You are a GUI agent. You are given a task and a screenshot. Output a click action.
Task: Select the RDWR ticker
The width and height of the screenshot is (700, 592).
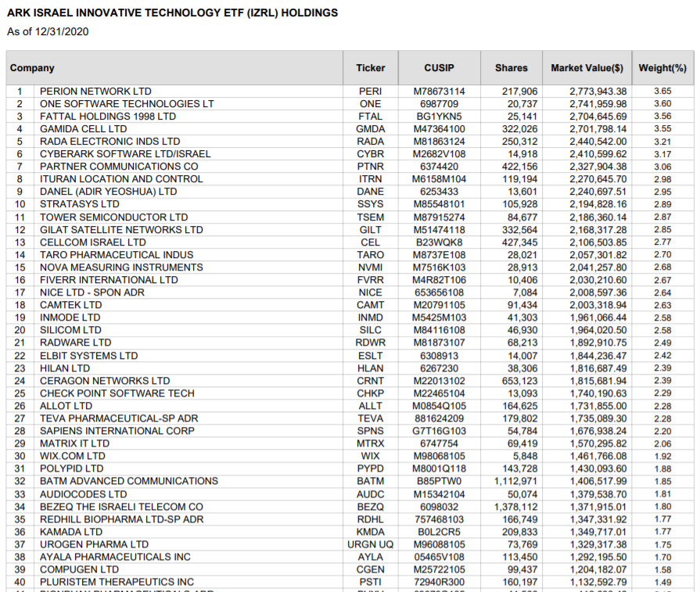[x=370, y=342]
